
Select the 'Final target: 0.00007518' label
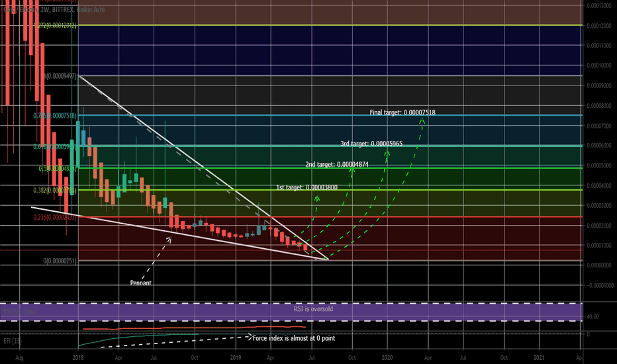402,113
